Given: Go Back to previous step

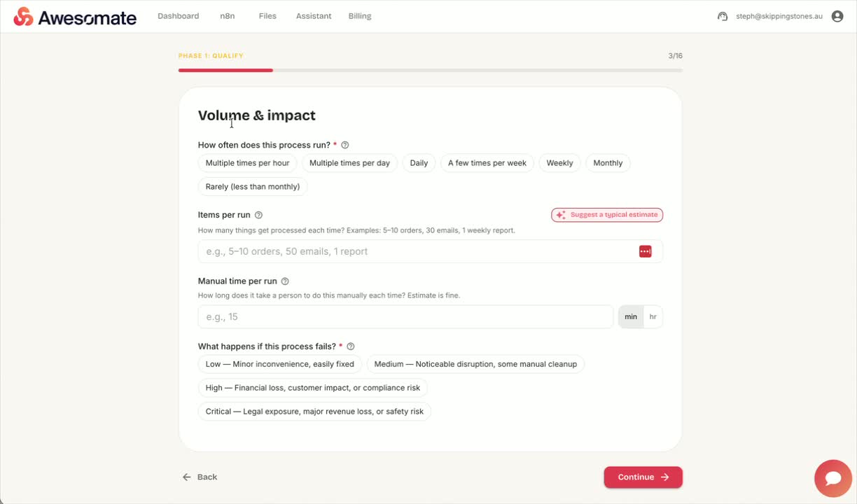Looking at the screenshot, I should 200,477.
